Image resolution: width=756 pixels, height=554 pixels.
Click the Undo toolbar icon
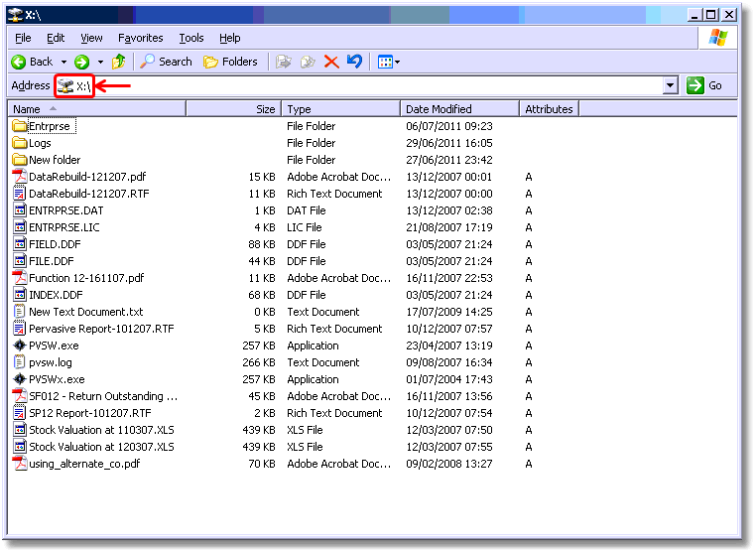pyautogui.click(x=354, y=62)
